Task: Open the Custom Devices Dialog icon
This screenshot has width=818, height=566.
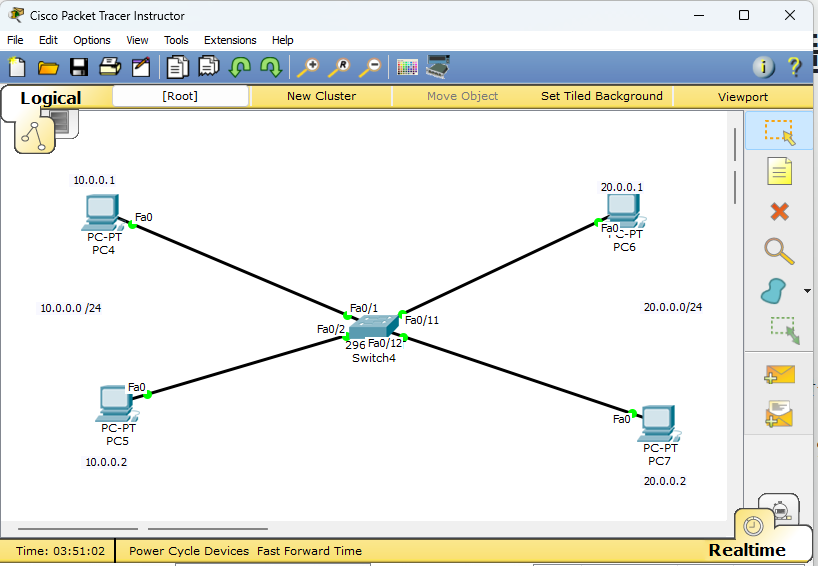Action: [x=438, y=67]
